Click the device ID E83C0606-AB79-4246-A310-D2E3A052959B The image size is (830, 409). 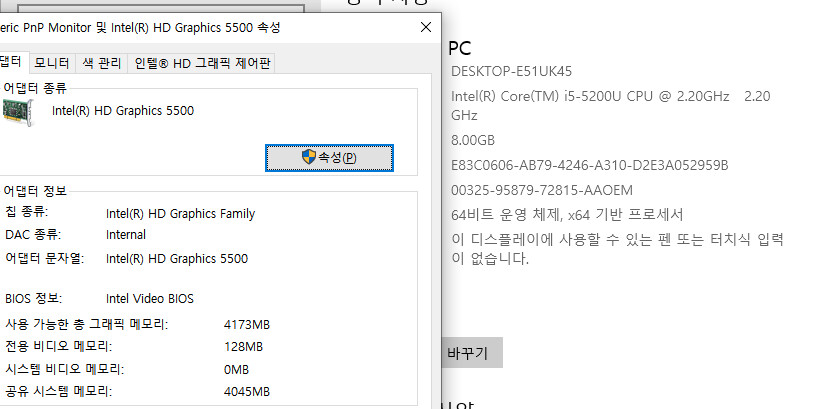click(590, 166)
